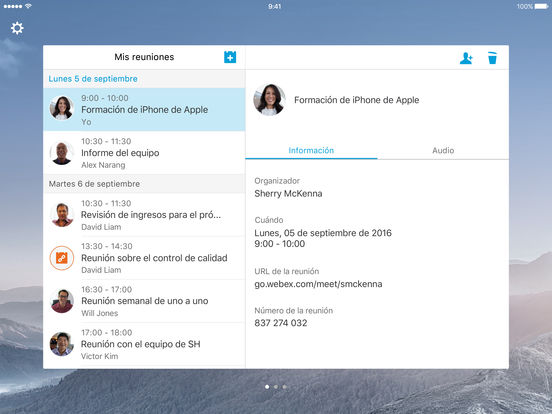Open Reunión semanal de uno a uno
This screenshot has height=414, width=552.
point(144,301)
